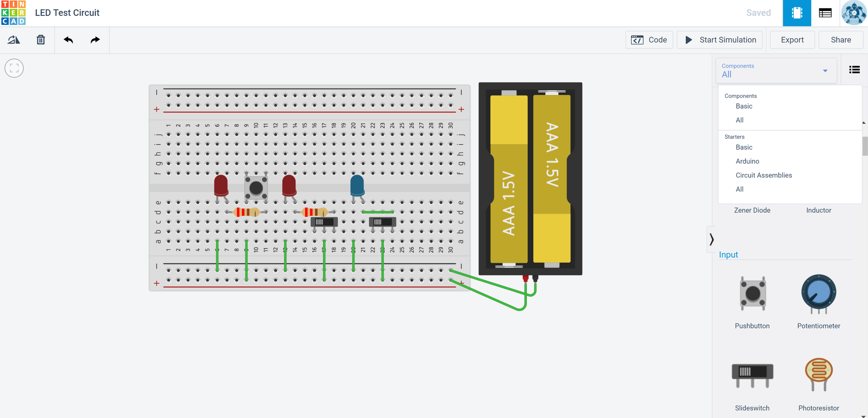Undo the last action
868x418 pixels.
coord(68,40)
